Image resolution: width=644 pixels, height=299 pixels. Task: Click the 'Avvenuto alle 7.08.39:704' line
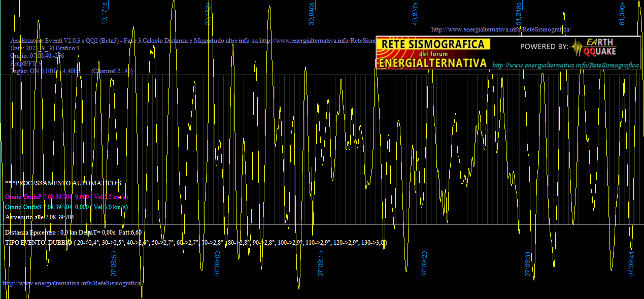[40, 217]
